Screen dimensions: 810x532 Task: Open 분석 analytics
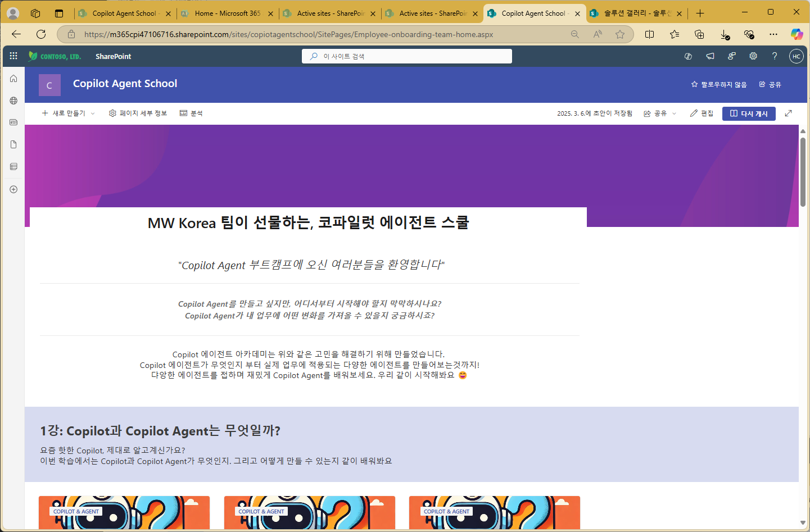pyautogui.click(x=191, y=113)
